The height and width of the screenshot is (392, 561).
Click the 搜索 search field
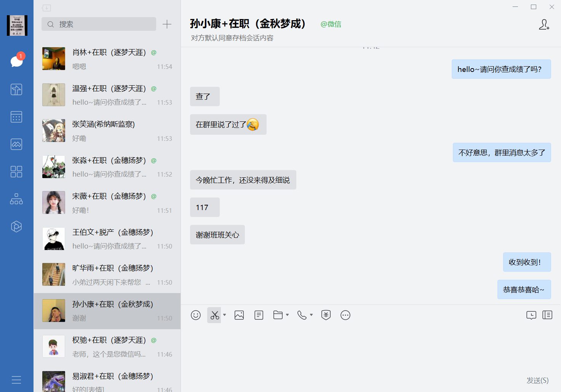tap(99, 24)
